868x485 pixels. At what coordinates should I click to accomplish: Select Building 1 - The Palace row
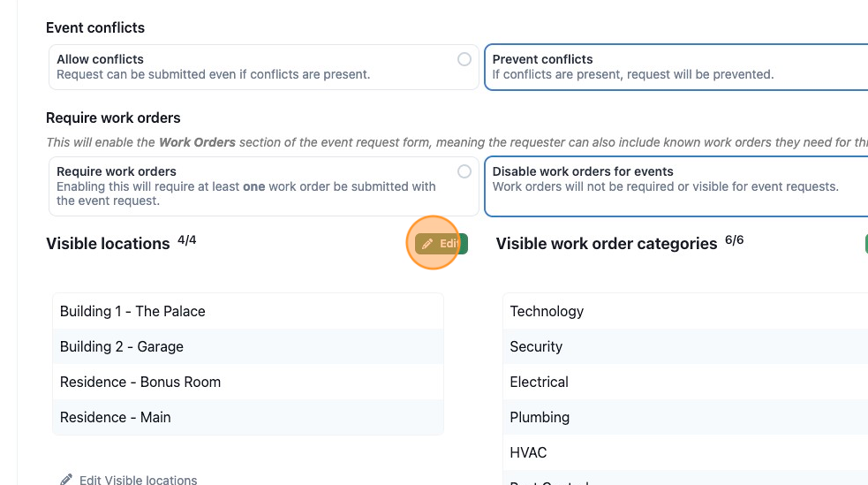248,311
